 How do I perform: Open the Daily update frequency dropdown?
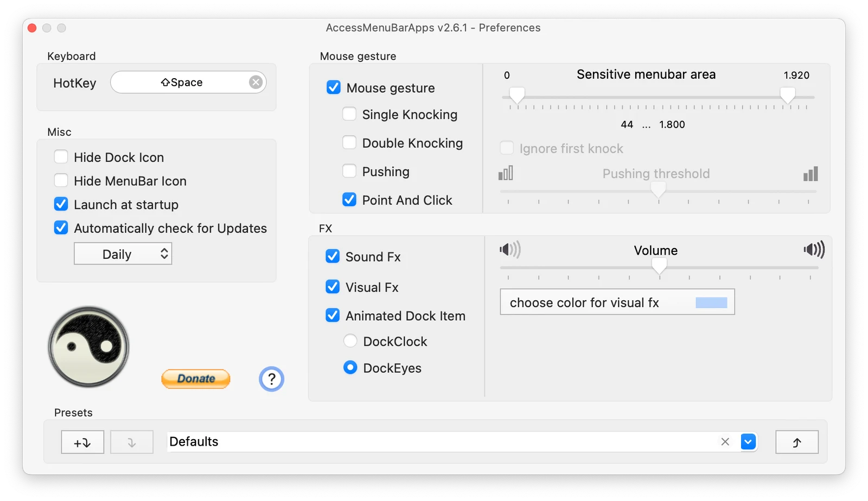tap(123, 254)
